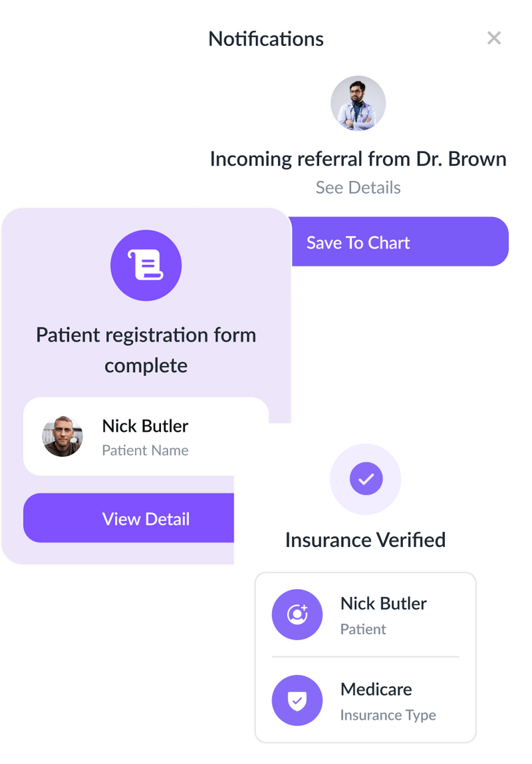Click the Patient registration form complete text
Viewport: 532px width, 764px height.
pyautogui.click(x=146, y=349)
